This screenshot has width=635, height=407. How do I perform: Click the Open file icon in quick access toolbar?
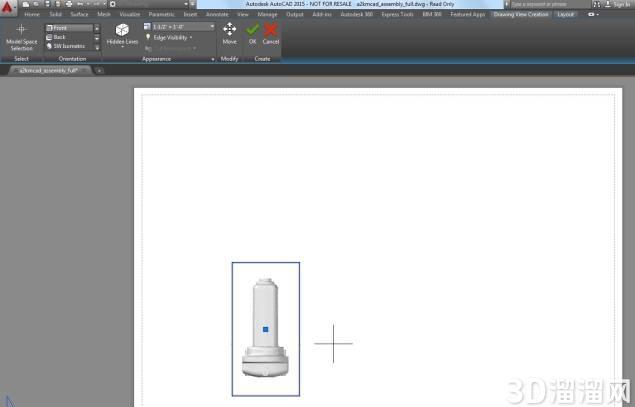(x=36, y=4)
